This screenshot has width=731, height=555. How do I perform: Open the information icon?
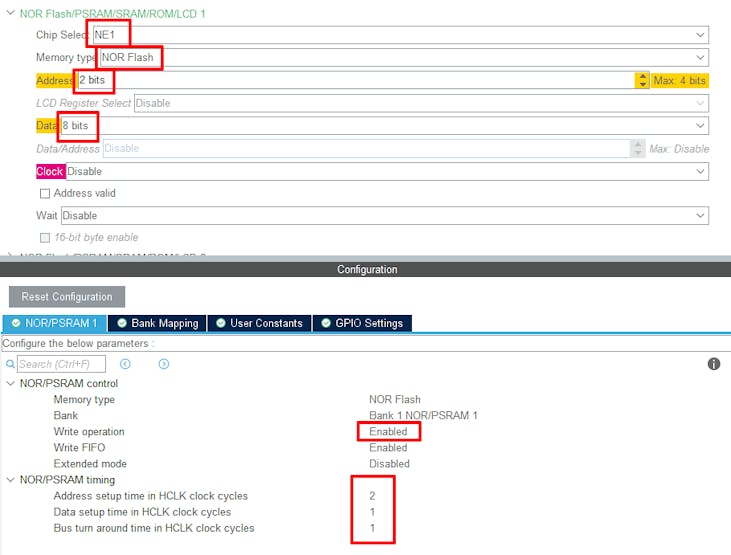coord(714,364)
